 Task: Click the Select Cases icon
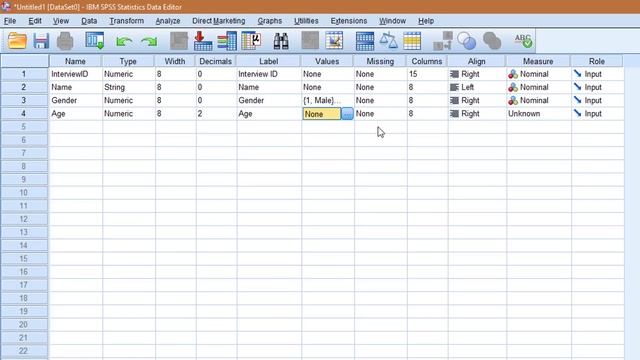tap(412, 41)
